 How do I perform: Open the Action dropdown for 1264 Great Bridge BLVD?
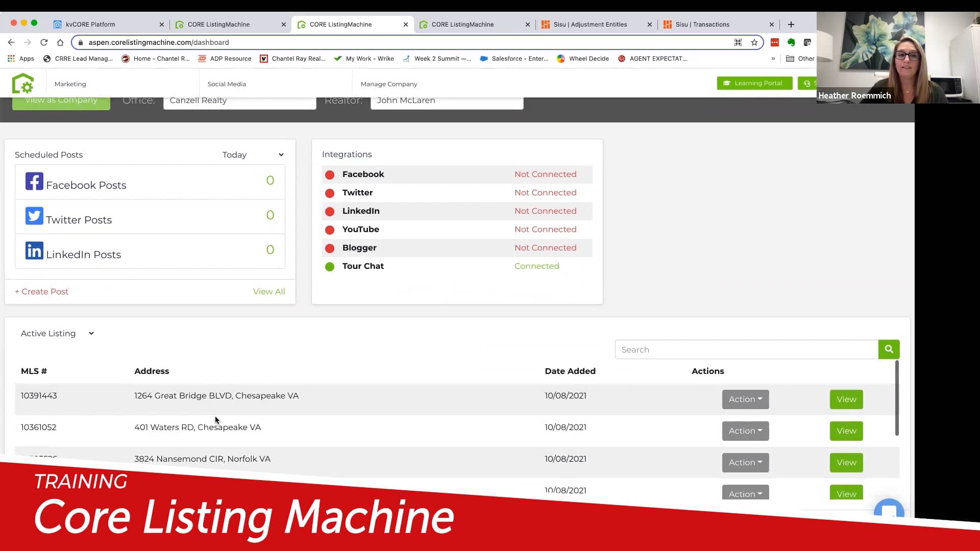click(x=745, y=399)
